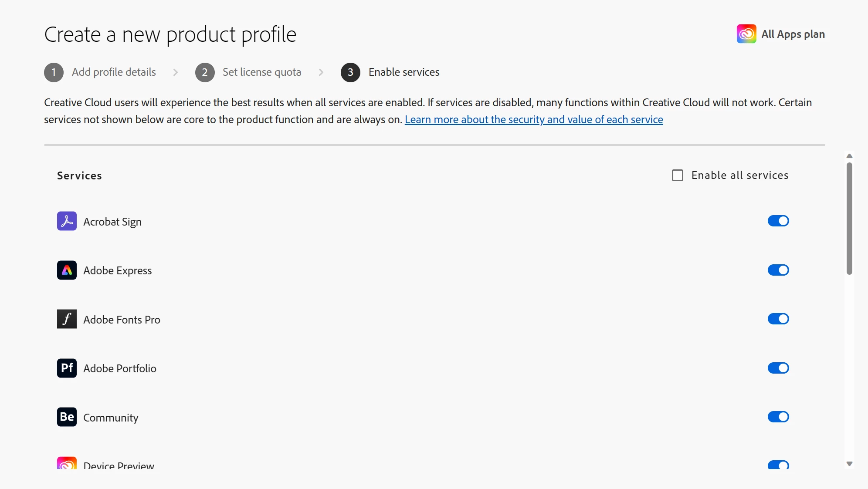This screenshot has width=868, height=489.
Task: Click the Acrobat Sign app icon
Action: pos(67,221)
